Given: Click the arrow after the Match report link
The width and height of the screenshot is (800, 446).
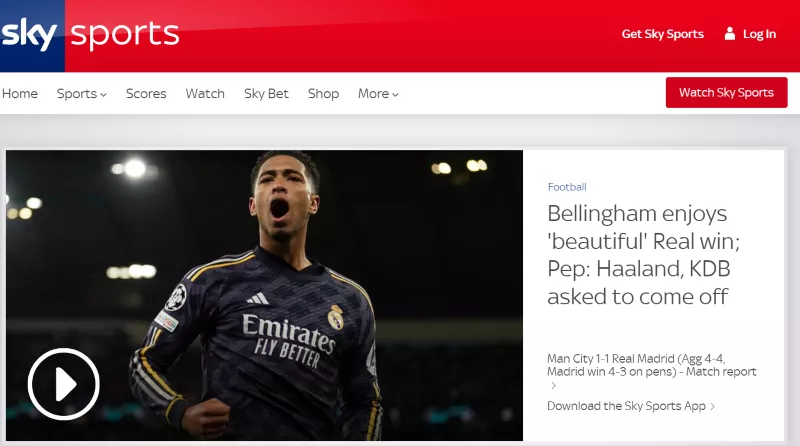Looking at the screenshot, I should [x=554, y=386].
